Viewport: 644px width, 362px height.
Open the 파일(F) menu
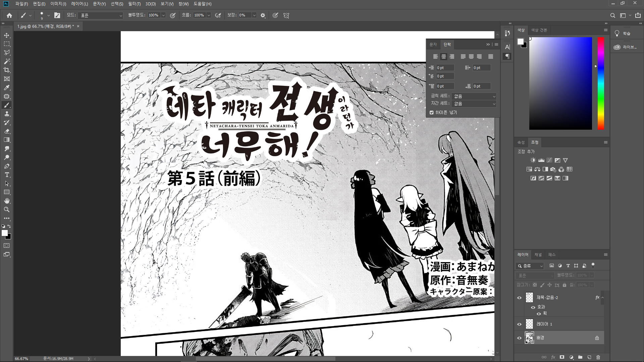(x=21, y=4)
